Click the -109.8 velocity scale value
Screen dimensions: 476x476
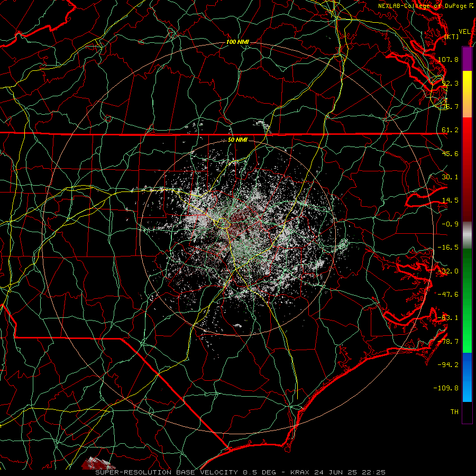tap(446, 388)
